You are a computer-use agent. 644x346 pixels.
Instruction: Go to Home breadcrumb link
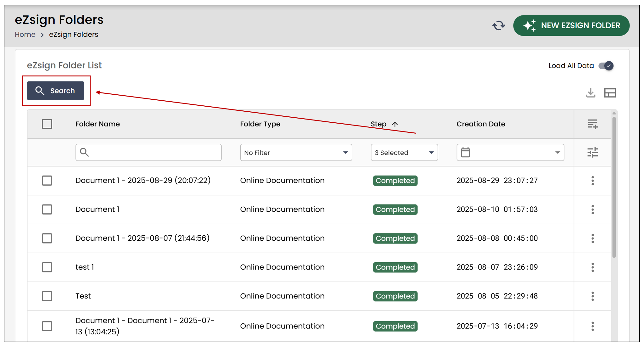25,35
